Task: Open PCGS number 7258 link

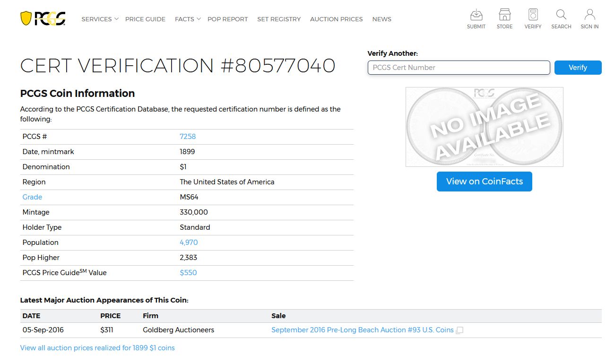Action: (188, 137)
